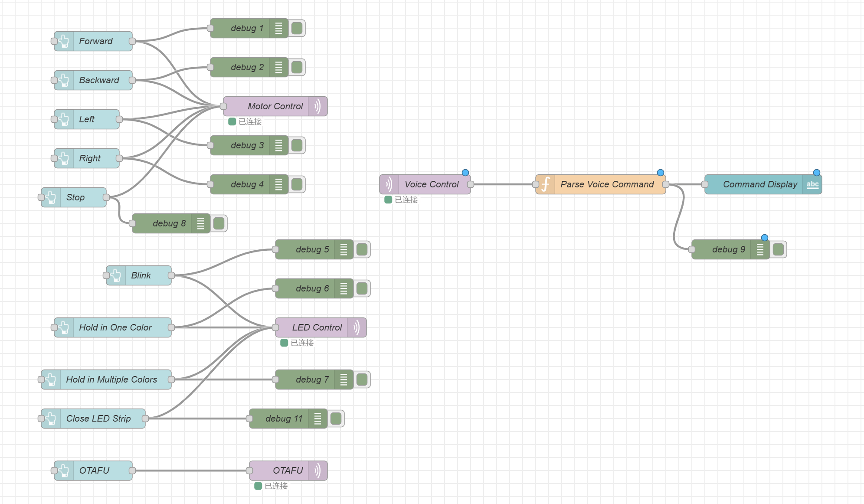Click the inject button on the Backward node
864x504 pixels.
(63, 80)
